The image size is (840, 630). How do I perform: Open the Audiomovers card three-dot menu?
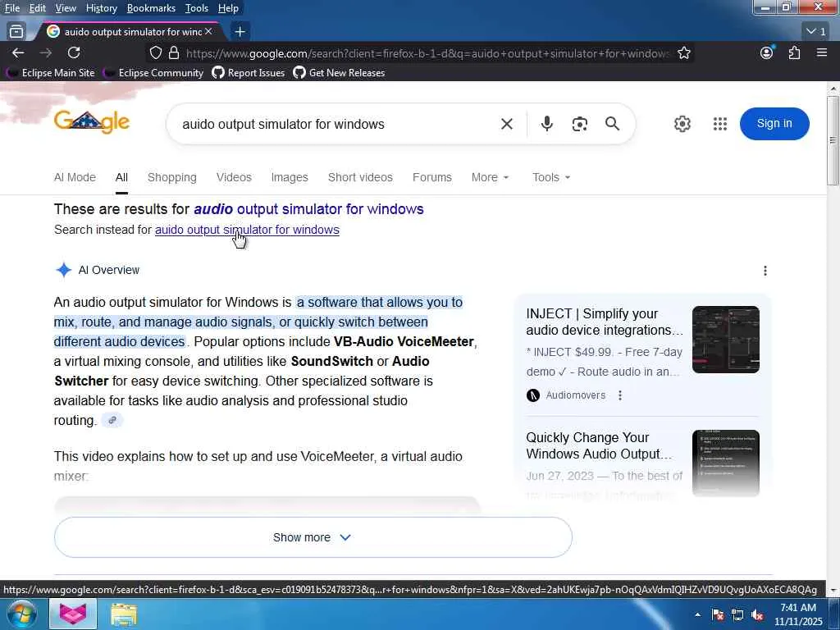click(620, 395)
